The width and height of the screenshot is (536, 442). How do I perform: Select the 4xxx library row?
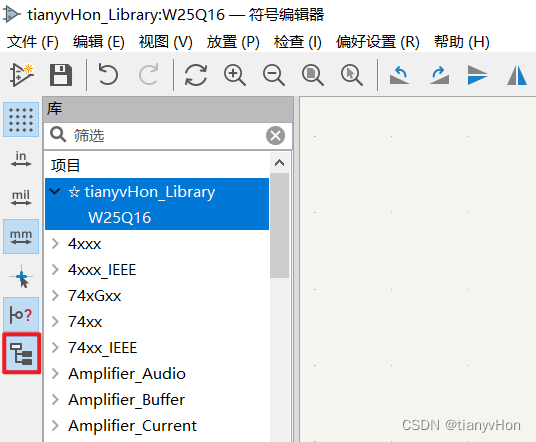tap(157, 244)
